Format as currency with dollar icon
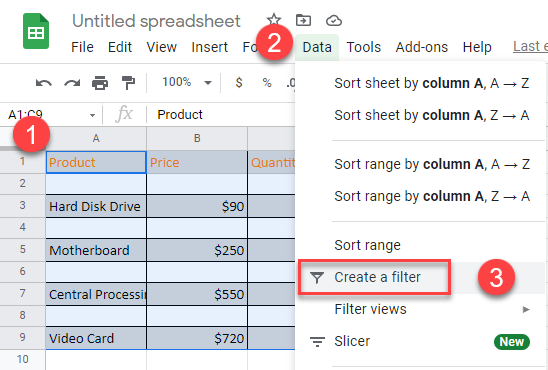 click(x=239, y=82)
